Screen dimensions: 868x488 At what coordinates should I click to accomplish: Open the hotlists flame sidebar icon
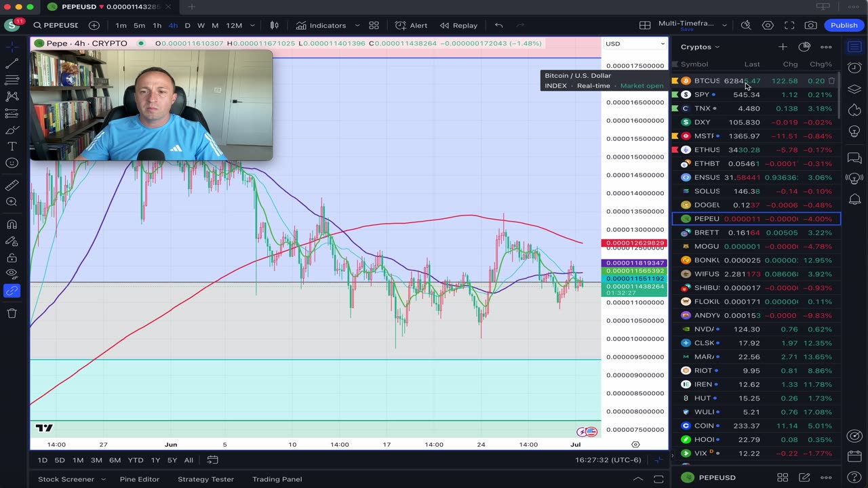(854, 110)
